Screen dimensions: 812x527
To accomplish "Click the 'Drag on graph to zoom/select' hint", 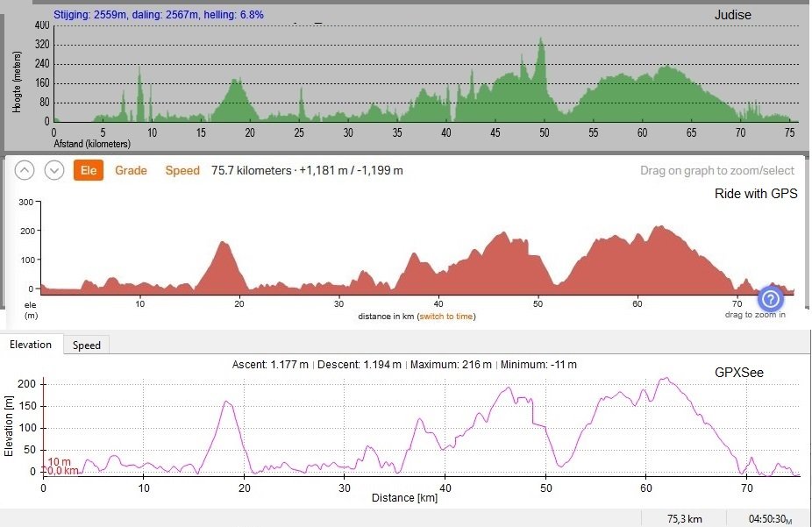I will pyautogui.click(x=716, y=171).
